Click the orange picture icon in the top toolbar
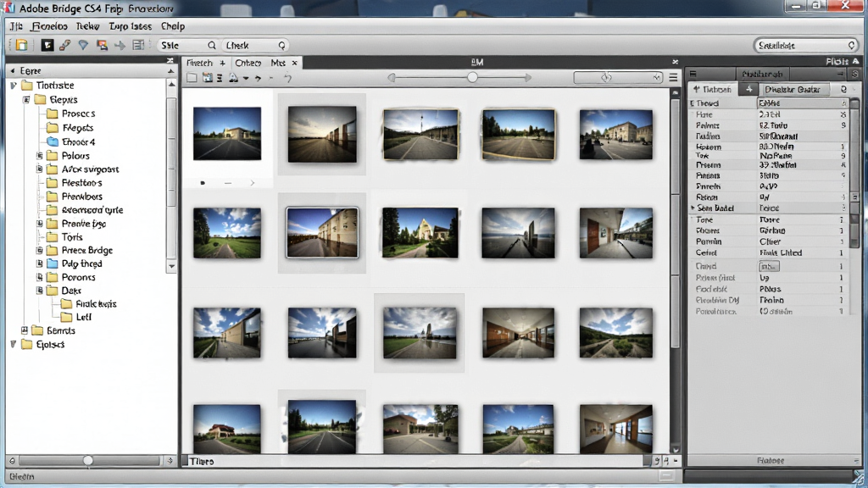 [x=102, y=46]
